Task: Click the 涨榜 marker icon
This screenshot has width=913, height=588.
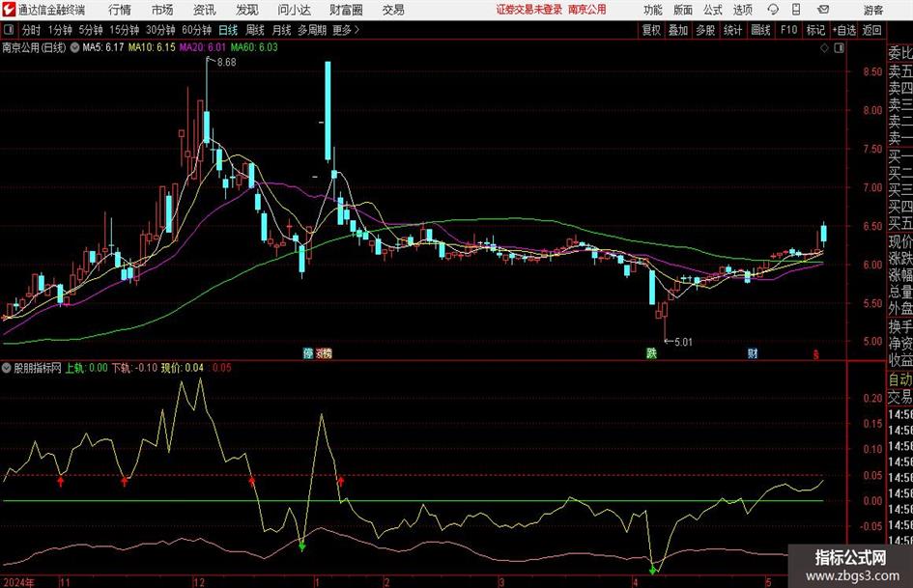Action: pyautogui.click(x=324, y=353)
